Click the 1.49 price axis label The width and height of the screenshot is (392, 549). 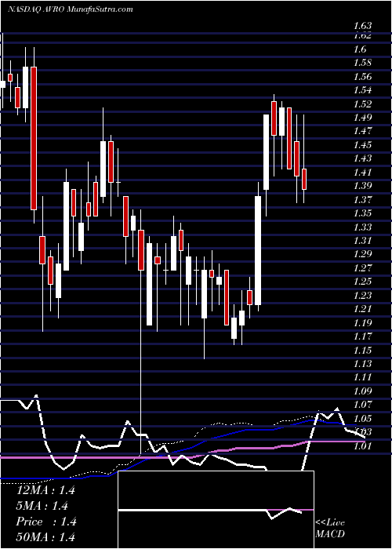362,118
